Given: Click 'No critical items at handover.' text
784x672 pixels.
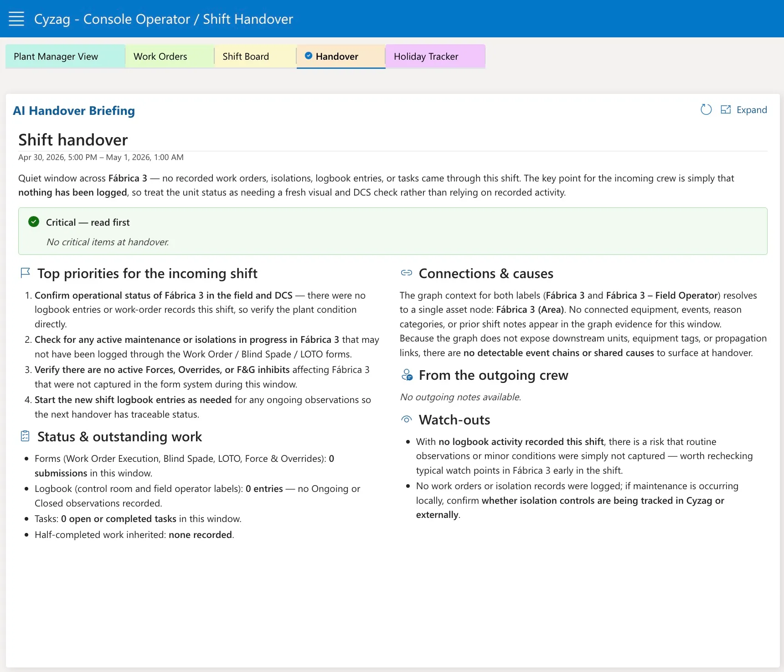Looking at the screenshot, I should point(108,242).
